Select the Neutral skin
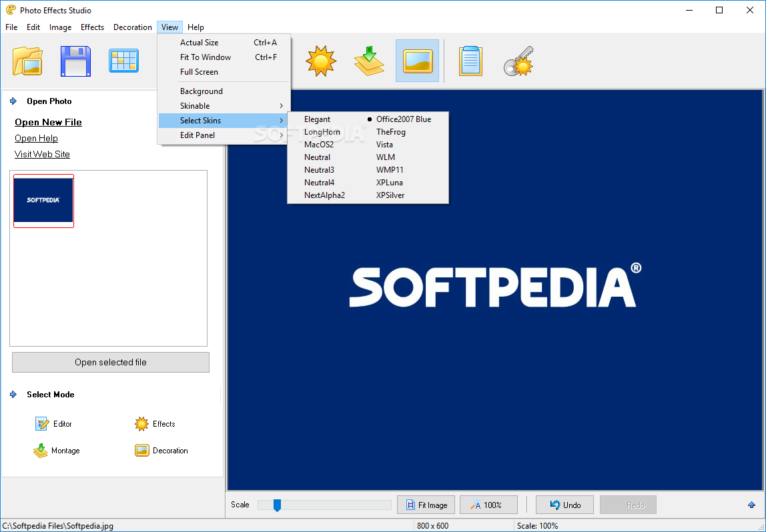Screen dimensions: 766x532 (x=317, y=157)
